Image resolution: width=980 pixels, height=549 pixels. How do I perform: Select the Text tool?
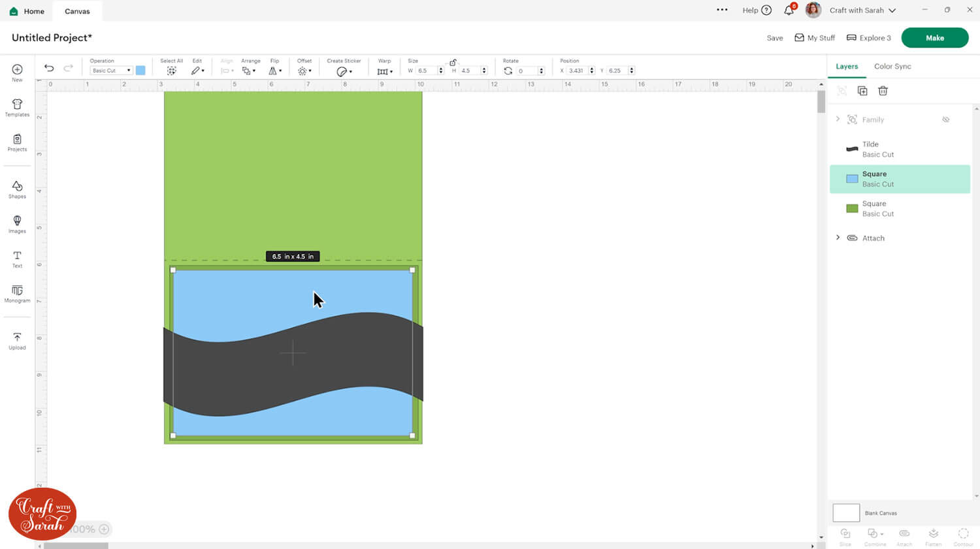click(x=17, y=259)
